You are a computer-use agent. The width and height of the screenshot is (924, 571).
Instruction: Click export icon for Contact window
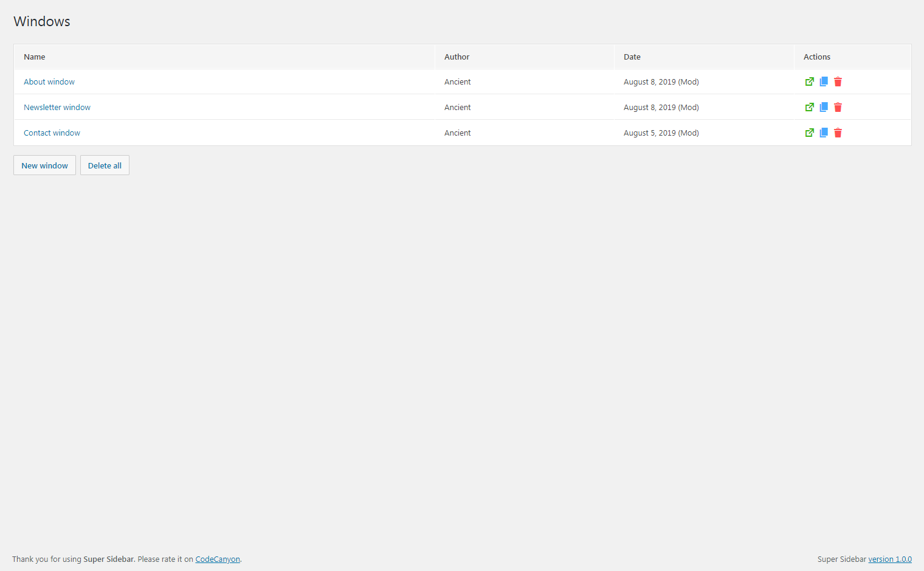(x=809, y=133)
